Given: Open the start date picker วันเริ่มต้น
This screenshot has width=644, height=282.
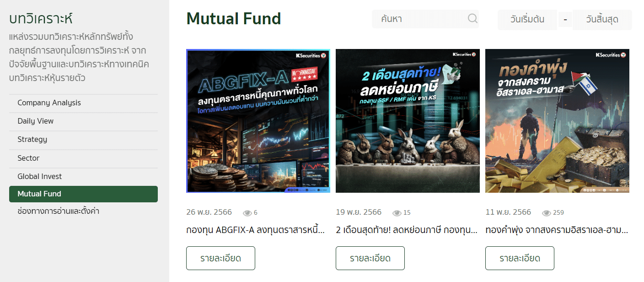Looking at the screenshot, I should pos(527,20).
